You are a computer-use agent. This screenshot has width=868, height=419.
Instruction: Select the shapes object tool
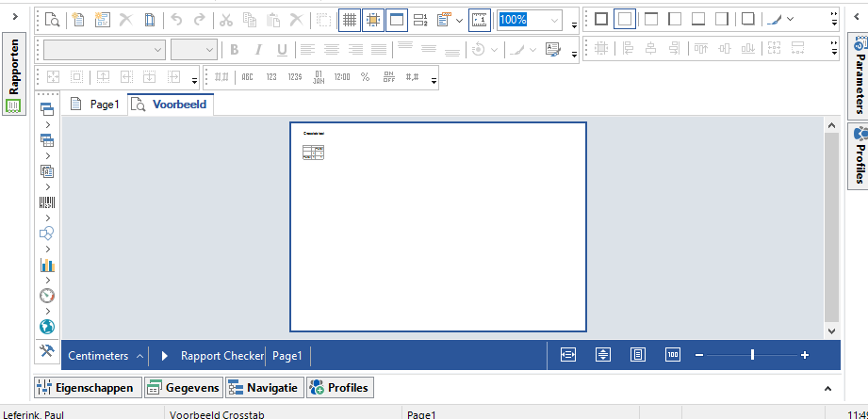(x=47, y=234)
